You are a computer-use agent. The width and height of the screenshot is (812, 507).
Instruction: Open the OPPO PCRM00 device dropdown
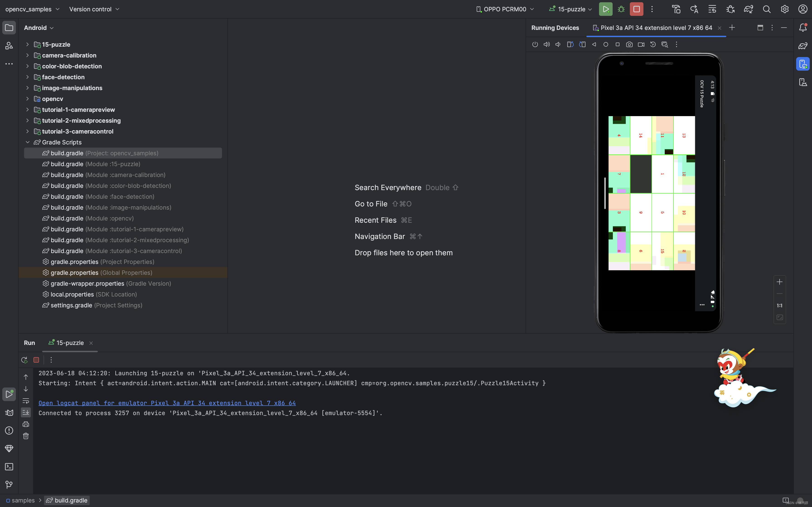coord(505,9)
